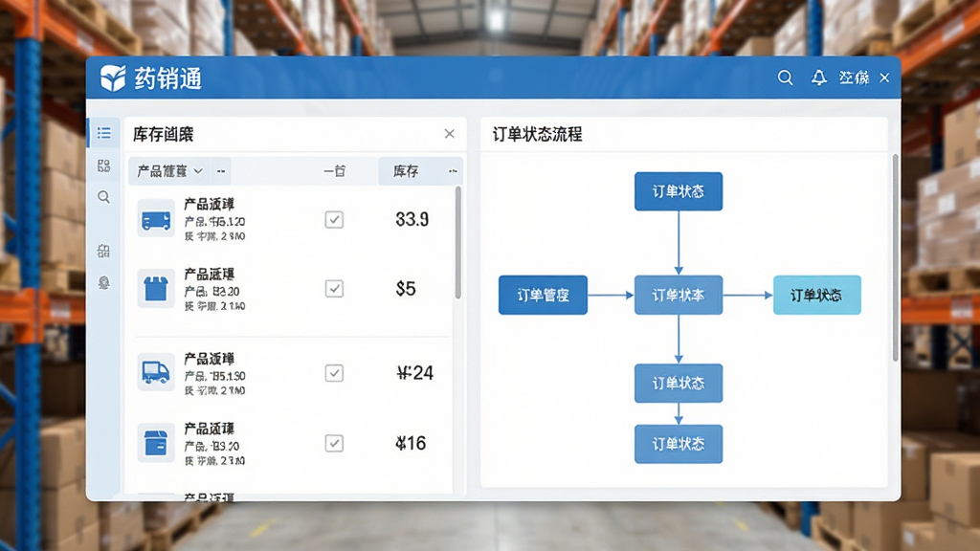980x551 pixels.
Task: Open the fourth sidebar dashboard icon
Action: coord(103,252)
